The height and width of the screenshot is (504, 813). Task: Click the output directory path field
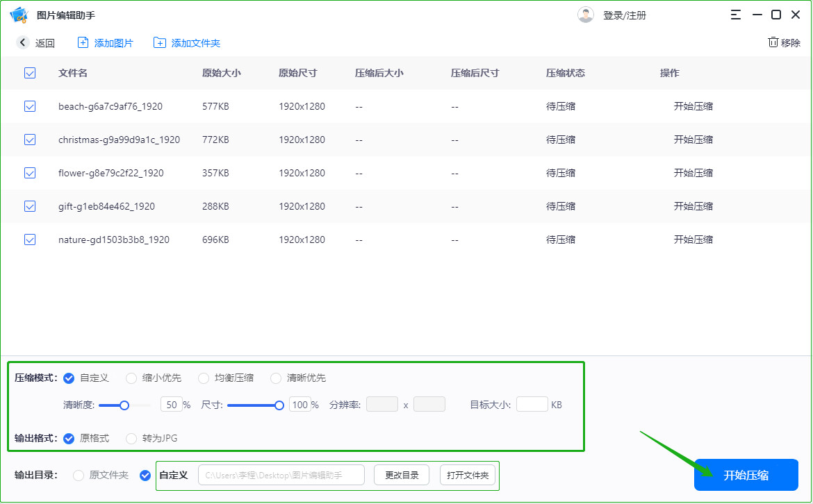pos(281,475)
